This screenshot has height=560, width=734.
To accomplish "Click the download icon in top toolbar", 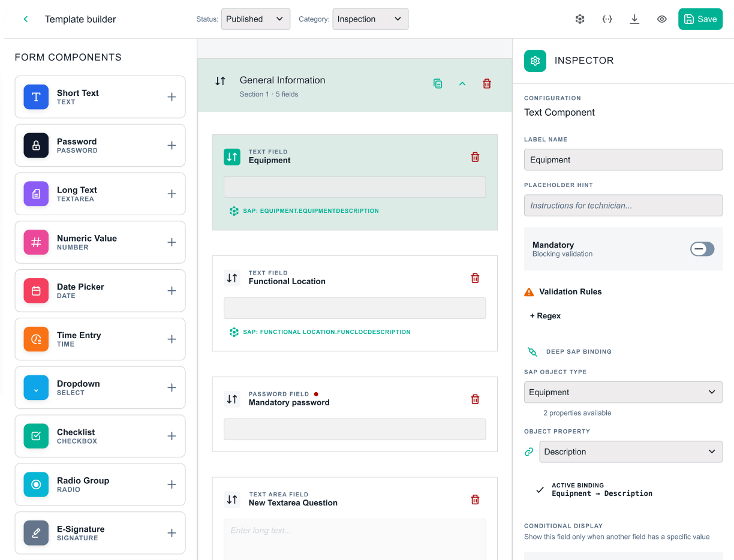I will click(x=634, y=19).
